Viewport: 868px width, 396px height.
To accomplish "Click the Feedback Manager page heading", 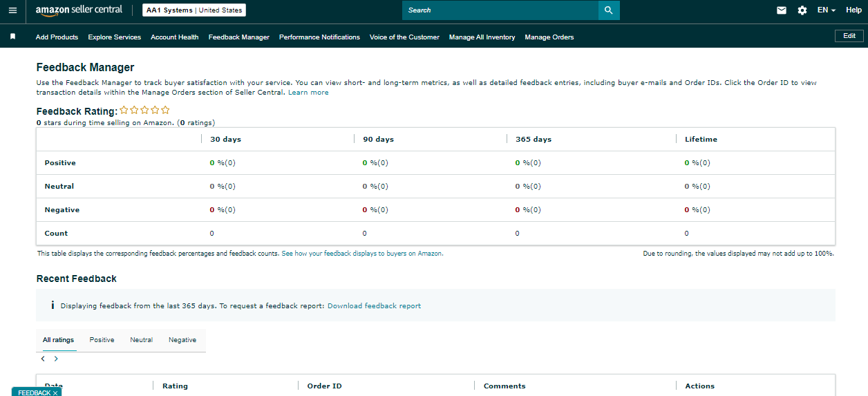I will [x=85, y=68].
